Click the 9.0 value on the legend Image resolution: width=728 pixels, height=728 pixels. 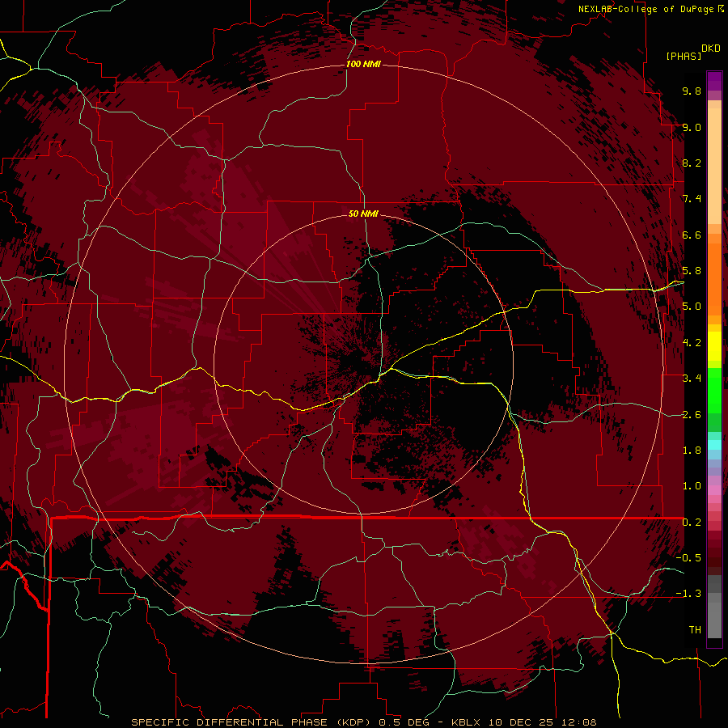pos(692,127)
